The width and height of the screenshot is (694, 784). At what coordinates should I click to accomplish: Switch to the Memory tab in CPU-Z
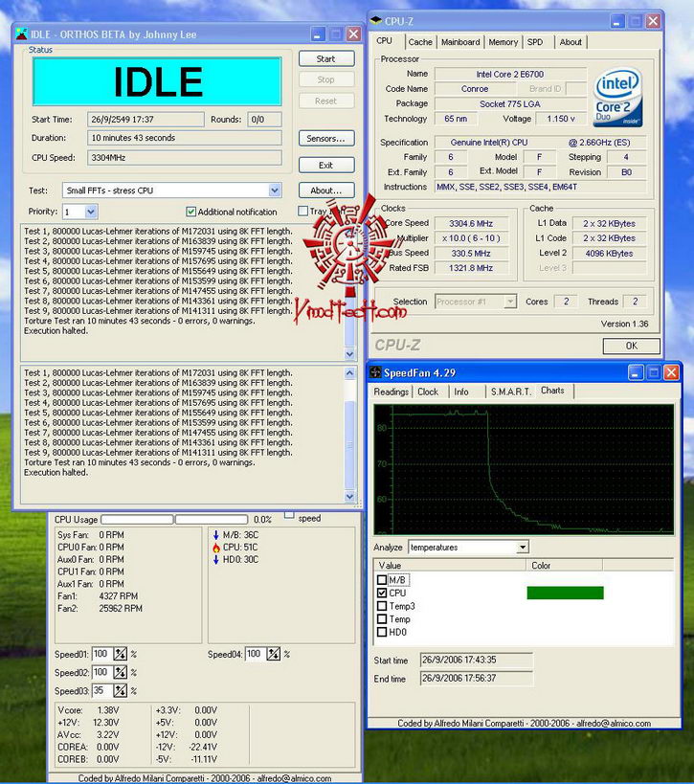[x=503, y=42]
